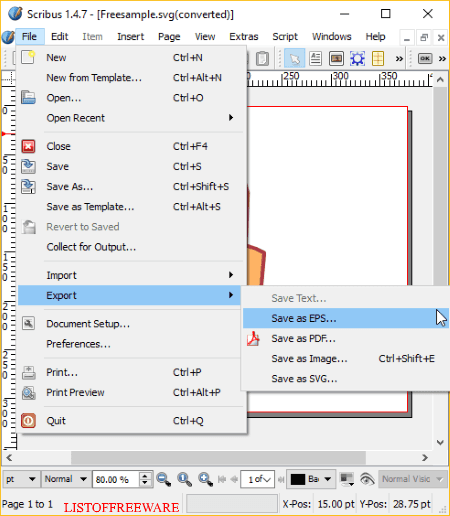The image size is (450, 516).
Task: Open the Normal Vision visual appearance dropdown
Action: (x=412, y=479)
